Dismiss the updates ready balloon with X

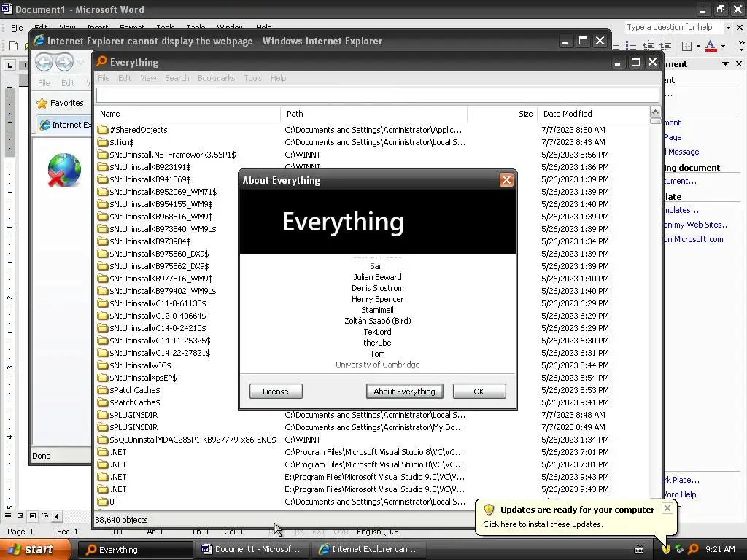(667, 508)
